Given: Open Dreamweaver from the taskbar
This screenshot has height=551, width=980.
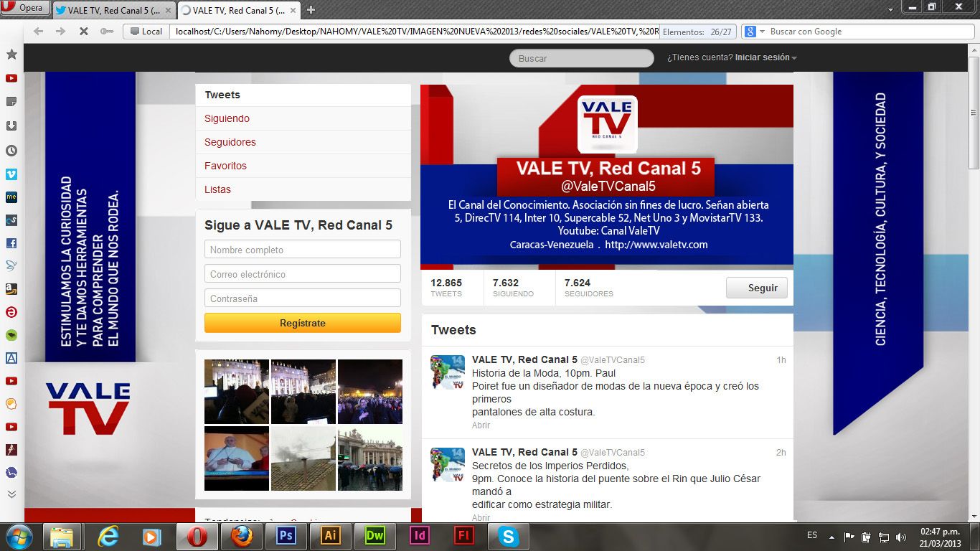Looking at the screenshot, I should (375, 537).
